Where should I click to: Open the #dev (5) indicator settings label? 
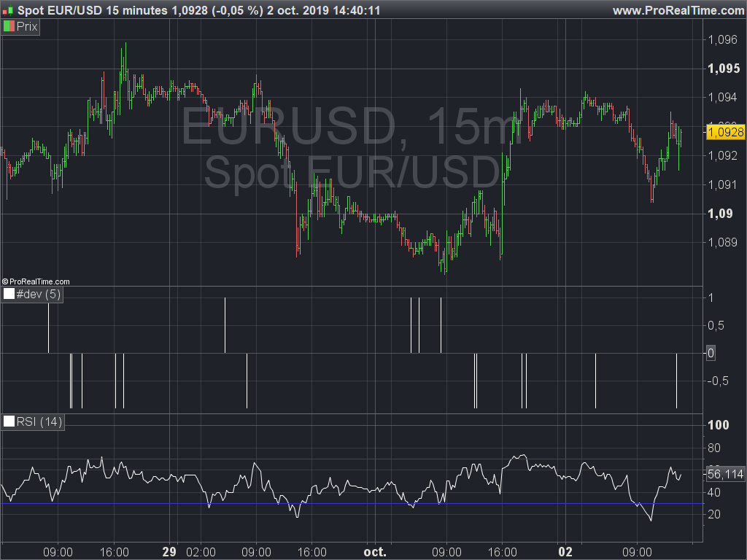(38, 294)
